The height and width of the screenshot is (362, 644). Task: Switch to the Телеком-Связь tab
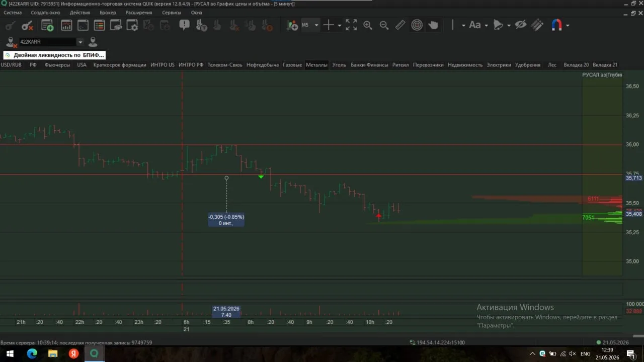pos(225,65)
